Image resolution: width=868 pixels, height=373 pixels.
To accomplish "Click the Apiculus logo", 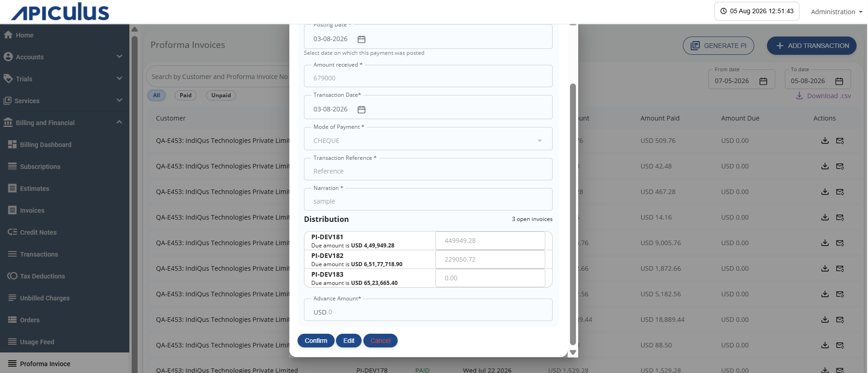I will [x=60, y=12].
